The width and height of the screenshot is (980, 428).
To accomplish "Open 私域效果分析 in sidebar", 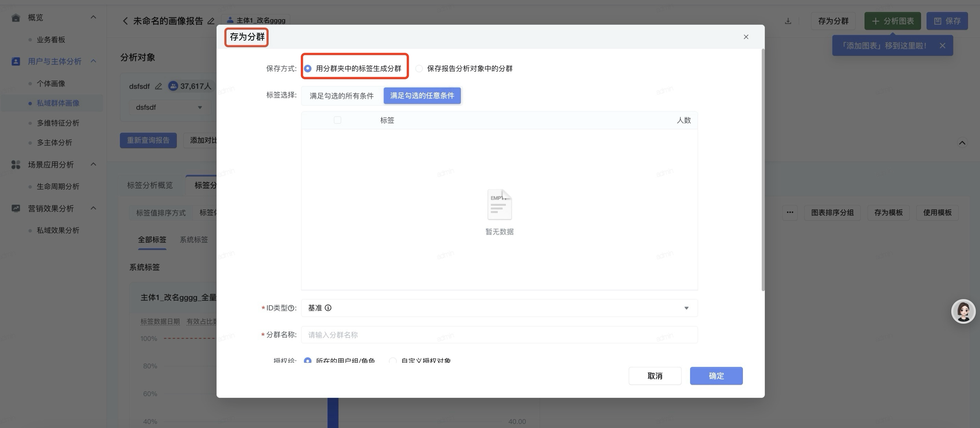I will (x=58, y=230).
